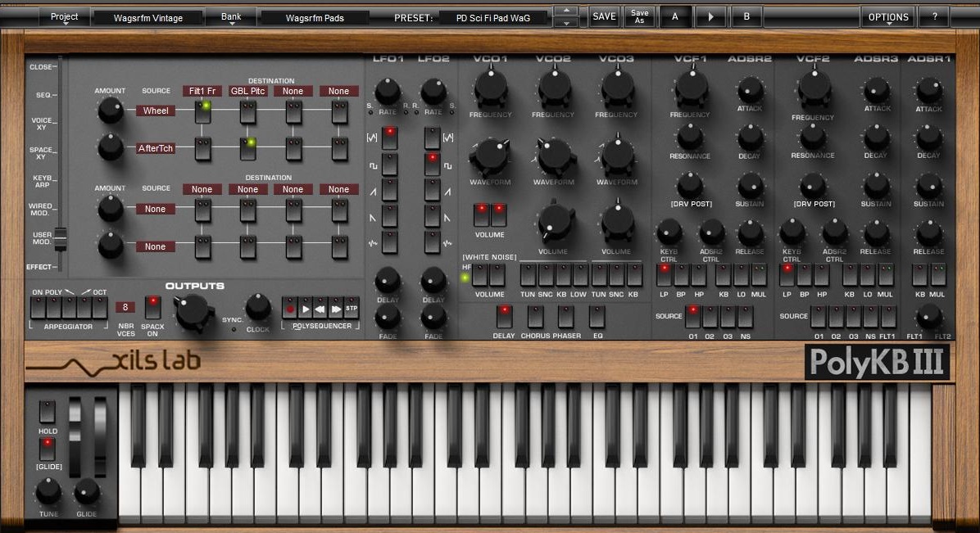This screenshot has width=980, height=533.
Task: Click the VCO1 frequency knob
Action: pos(491,88)
